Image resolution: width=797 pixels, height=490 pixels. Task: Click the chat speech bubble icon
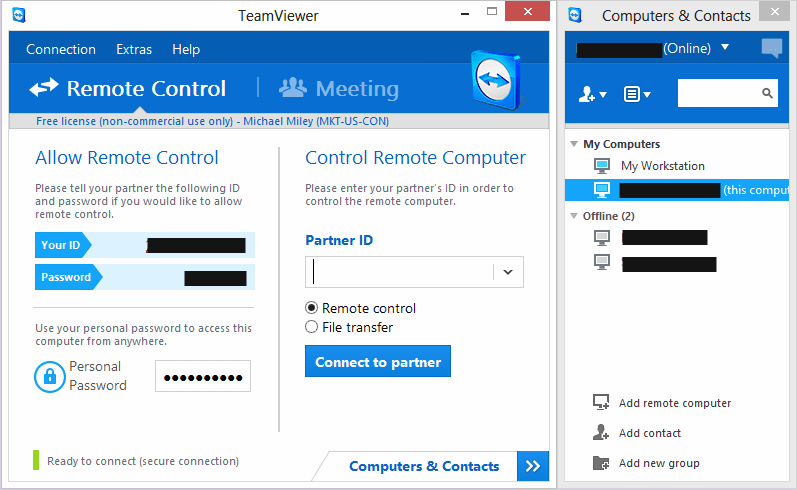point(771,48)
